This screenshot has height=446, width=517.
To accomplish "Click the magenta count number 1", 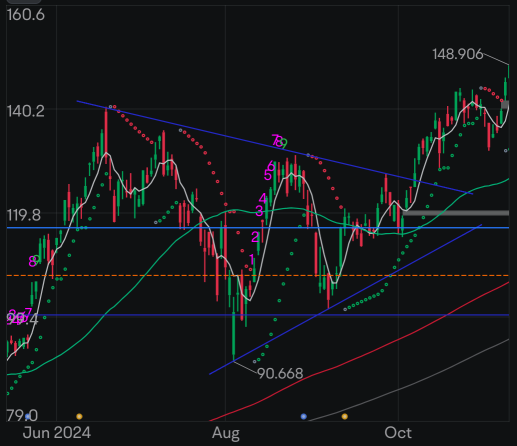I will point(252,259).
